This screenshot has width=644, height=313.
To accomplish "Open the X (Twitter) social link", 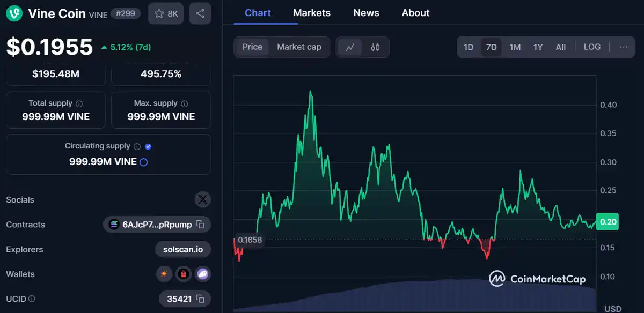I will pos(202,200).
